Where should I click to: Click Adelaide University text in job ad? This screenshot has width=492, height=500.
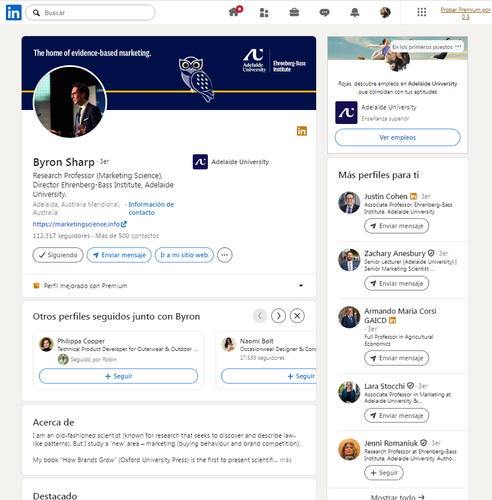[389, 107]
